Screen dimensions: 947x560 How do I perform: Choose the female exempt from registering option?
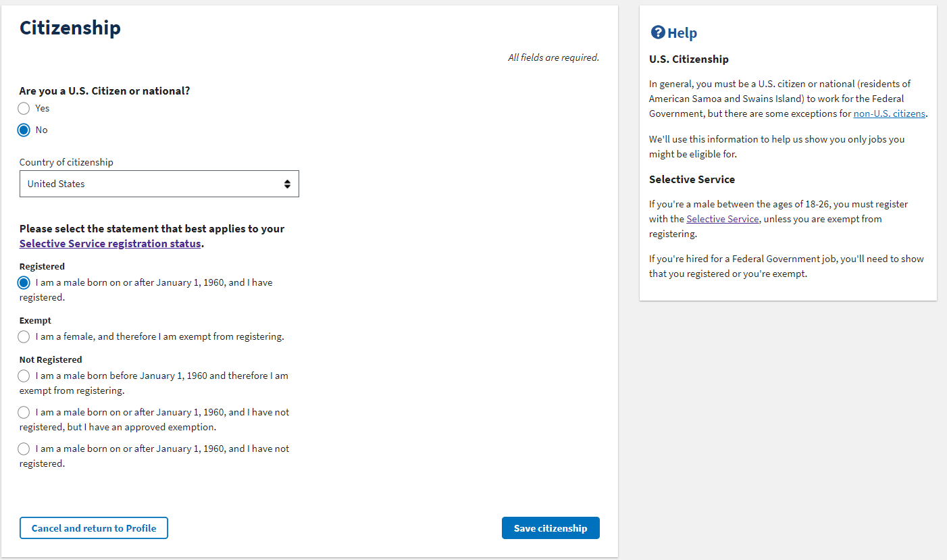coord(24,337)
